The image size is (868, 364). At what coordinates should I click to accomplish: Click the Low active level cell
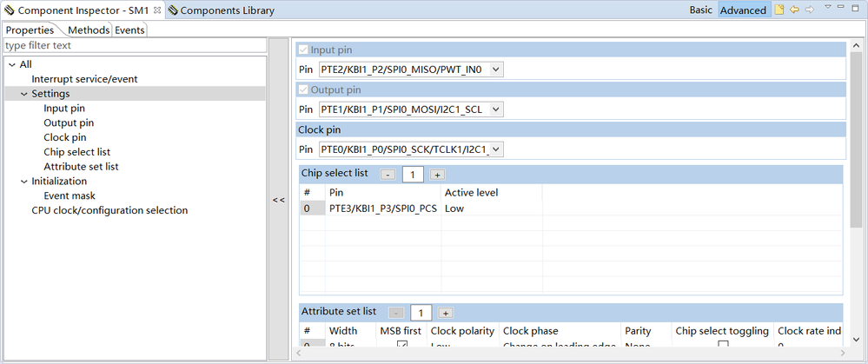492,208
